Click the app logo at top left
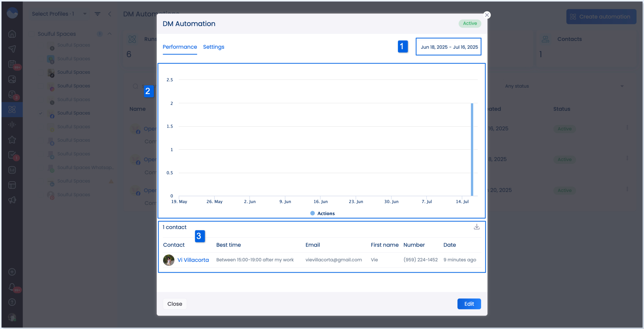The image size is (644, 329). tap(12, 13)
